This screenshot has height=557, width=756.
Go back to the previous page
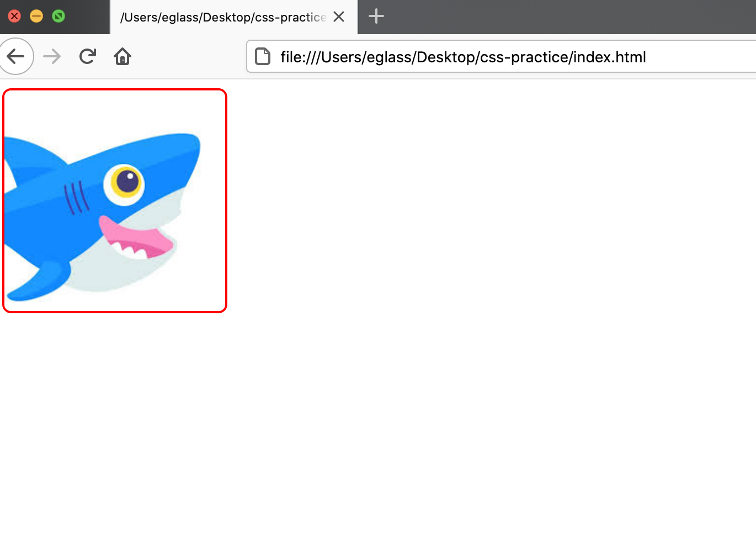coord(15,56)
